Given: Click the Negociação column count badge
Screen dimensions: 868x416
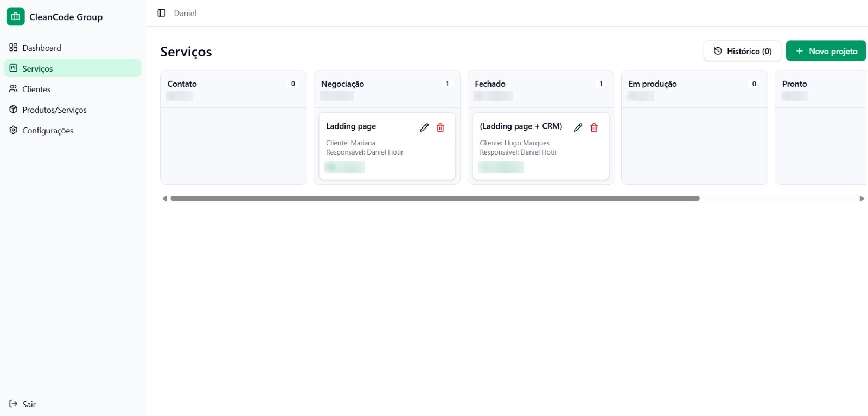Looking at the screenshot, I should coord(447,84).
